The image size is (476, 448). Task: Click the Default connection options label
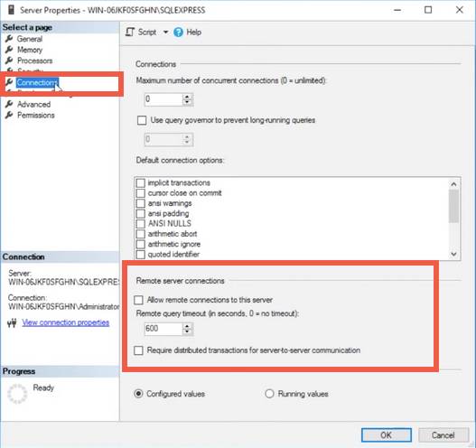click(180, 160)
